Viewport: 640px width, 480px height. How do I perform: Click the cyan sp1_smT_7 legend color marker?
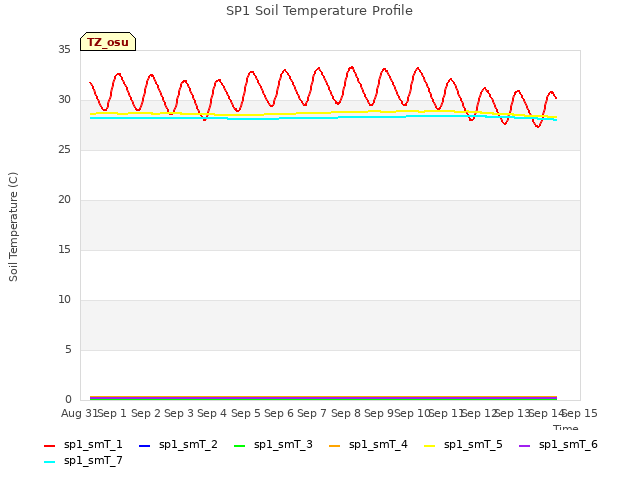49,462
